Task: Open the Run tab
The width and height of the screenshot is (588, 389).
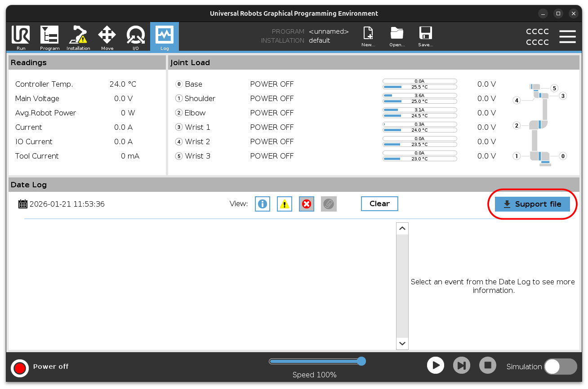Action: point(21,37)
